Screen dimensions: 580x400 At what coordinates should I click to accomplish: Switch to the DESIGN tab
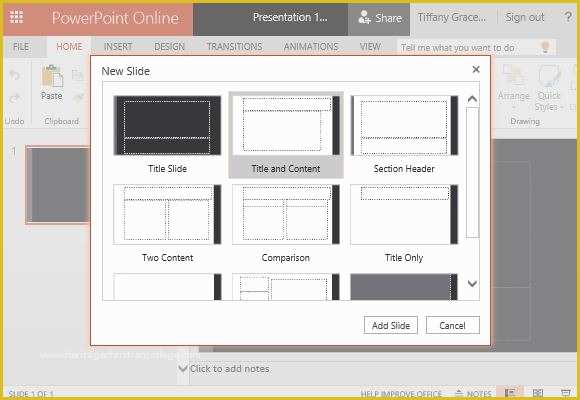tap(169, 47)
